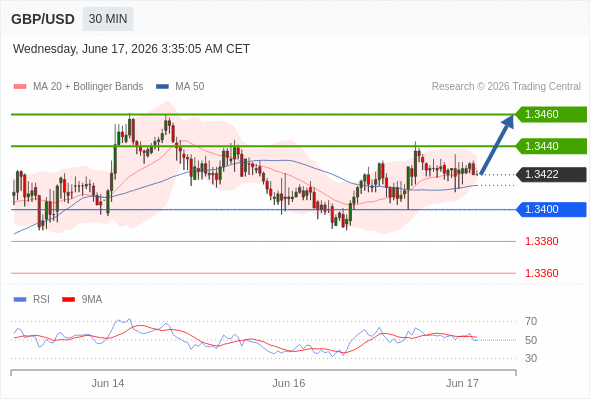This screenshot has width=590, height=400.
Task: Select the 1.3400 blue pivot tag
Action: (551, 210)
